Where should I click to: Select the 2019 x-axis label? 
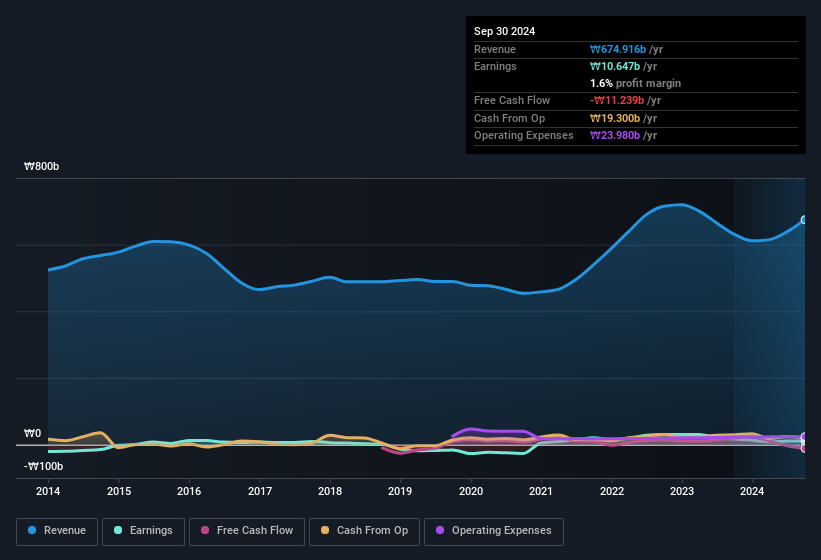[400, 491]
